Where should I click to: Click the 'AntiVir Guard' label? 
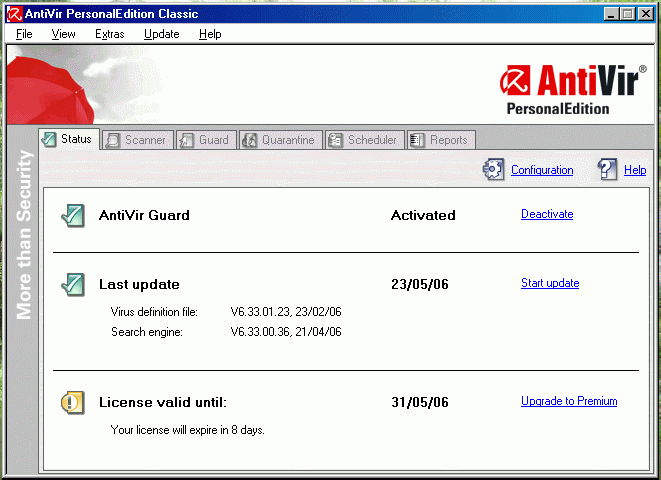pos(144,215)
